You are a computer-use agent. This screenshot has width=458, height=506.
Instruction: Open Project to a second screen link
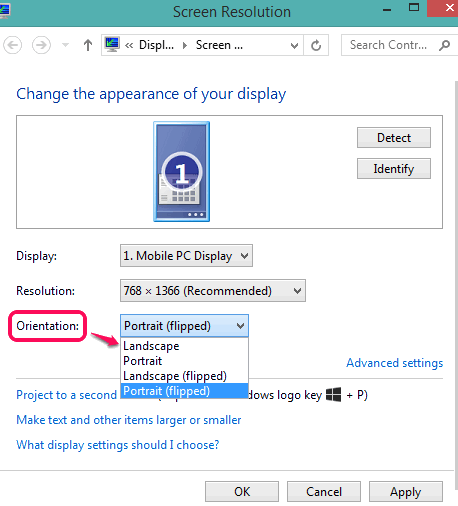pos(66,395)
